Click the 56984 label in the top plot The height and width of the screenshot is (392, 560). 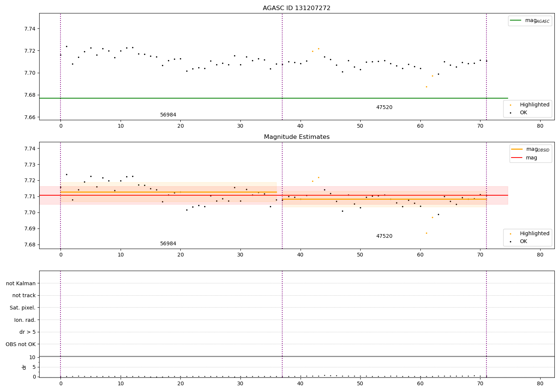pos(168,115)
